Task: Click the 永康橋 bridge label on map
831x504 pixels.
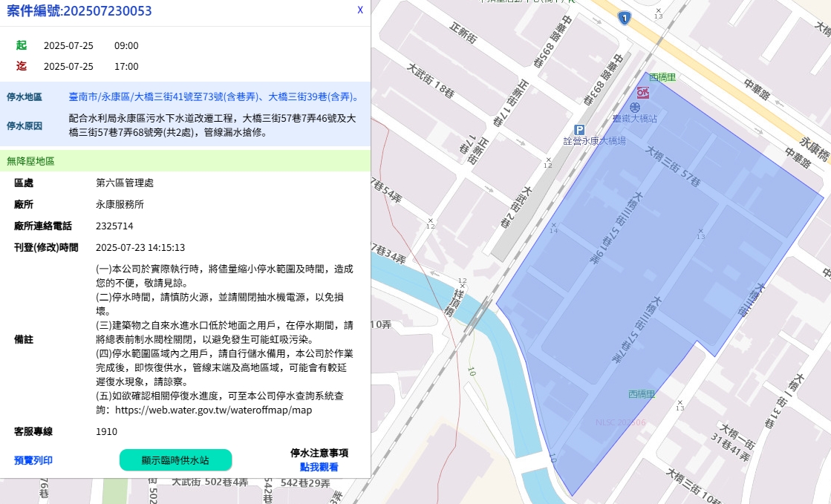Action: (x=813, y=144)
